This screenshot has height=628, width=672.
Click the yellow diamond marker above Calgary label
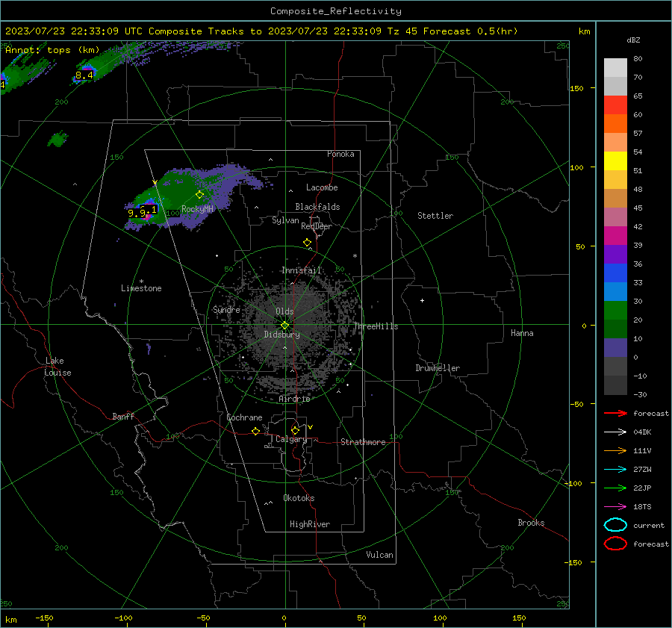tap(295, 430)
